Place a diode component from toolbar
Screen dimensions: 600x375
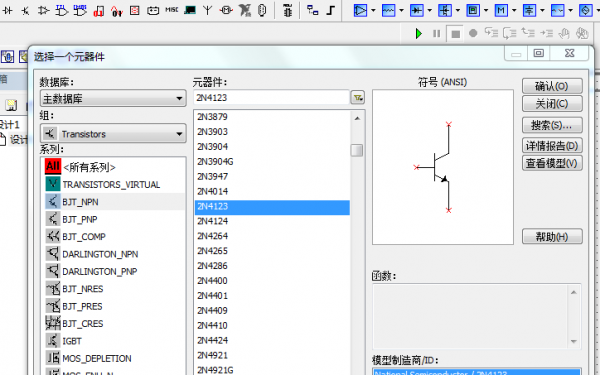(7, 10)
